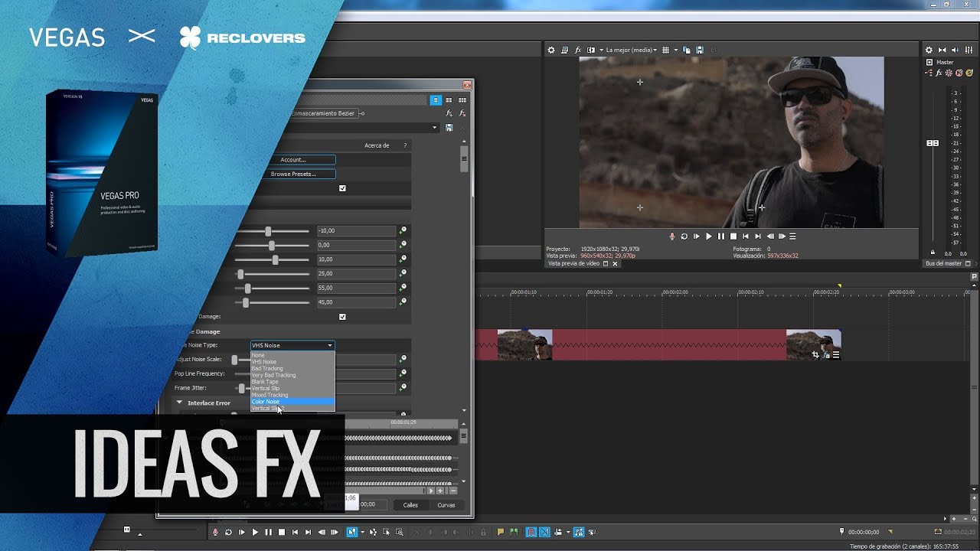Screen dimensions: 980x551
Task: Select Bad Tracking in noise type list
Action: pyautogui.click(x=292, y=369)
